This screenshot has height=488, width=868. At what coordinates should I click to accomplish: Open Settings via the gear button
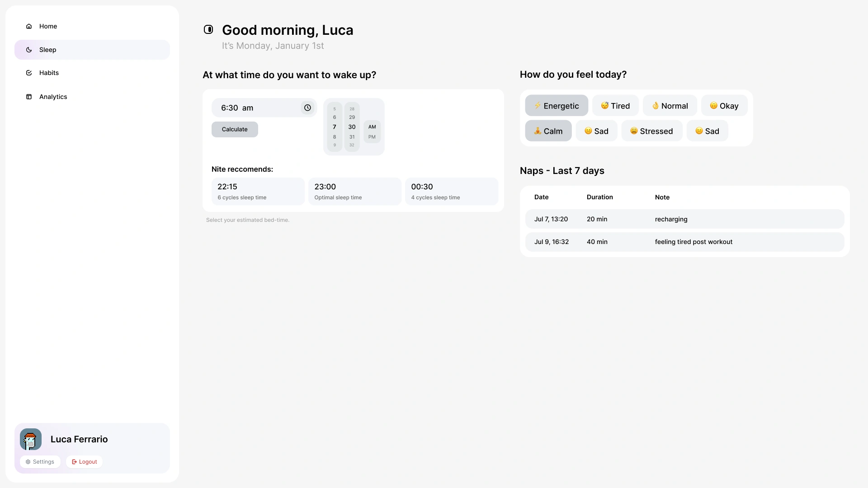pyautogui.click(x=40, y=462)
